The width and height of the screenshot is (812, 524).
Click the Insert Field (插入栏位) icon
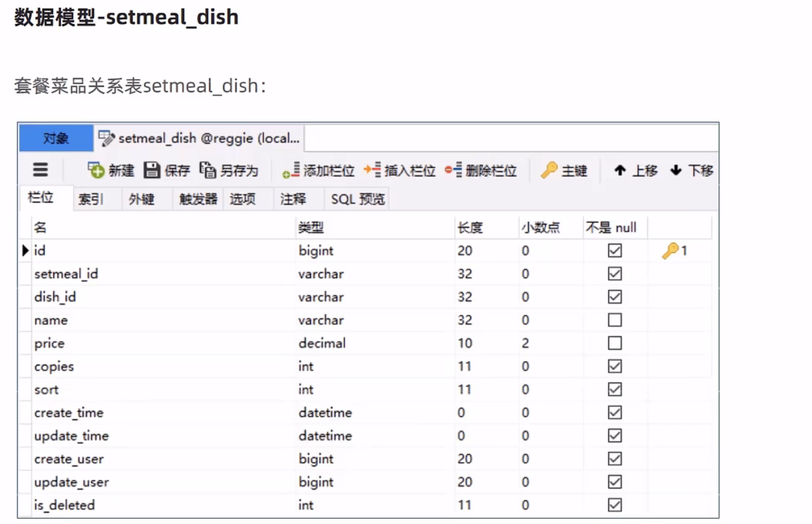[372, 170]
